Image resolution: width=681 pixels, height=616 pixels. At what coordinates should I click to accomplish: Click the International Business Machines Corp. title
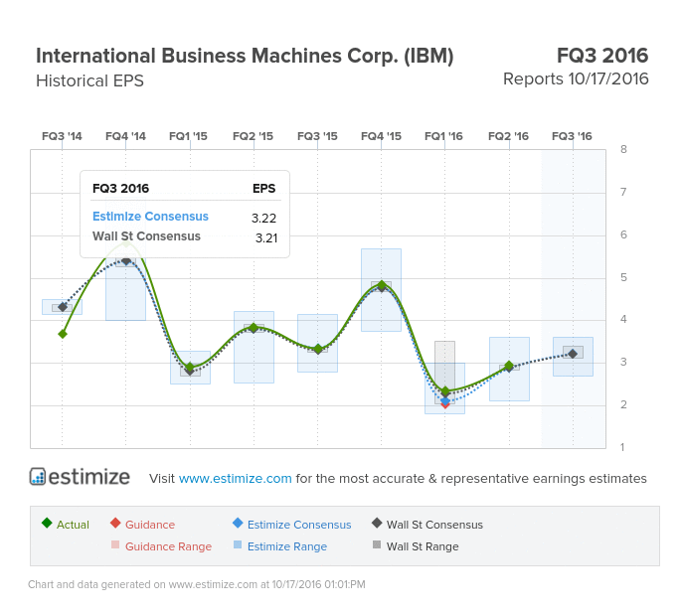point(245,56)
